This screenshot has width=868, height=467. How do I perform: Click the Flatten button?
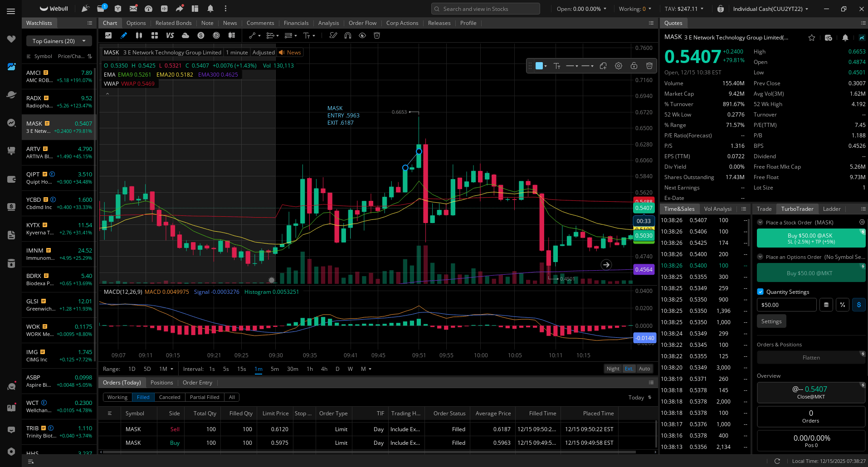[811, 357]
